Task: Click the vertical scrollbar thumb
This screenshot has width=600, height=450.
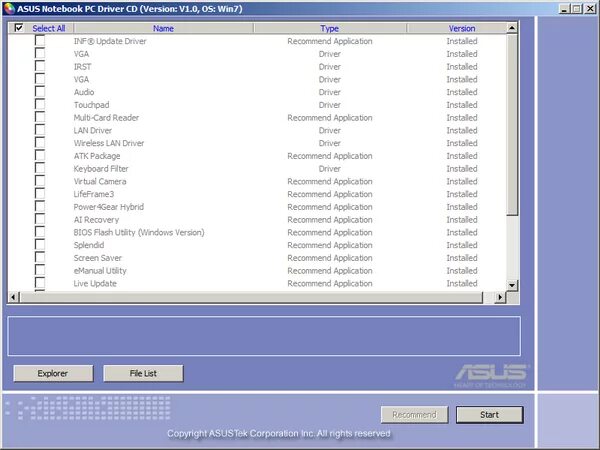Action: tap(512, 125)
